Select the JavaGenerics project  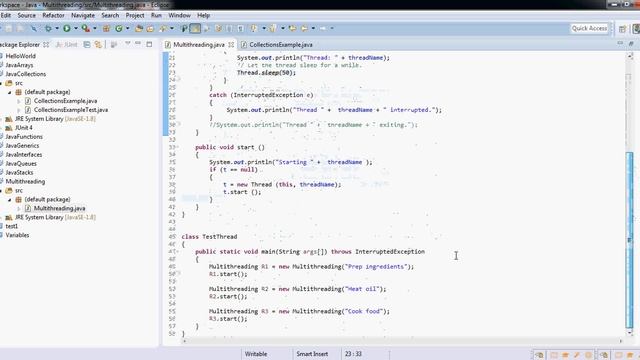[22, 146]
